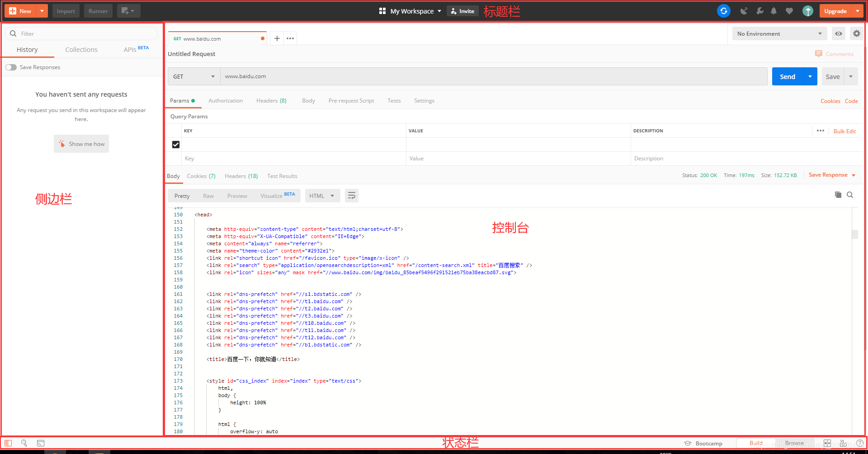Switch to Build mode in status bar

tap(756, 443)
